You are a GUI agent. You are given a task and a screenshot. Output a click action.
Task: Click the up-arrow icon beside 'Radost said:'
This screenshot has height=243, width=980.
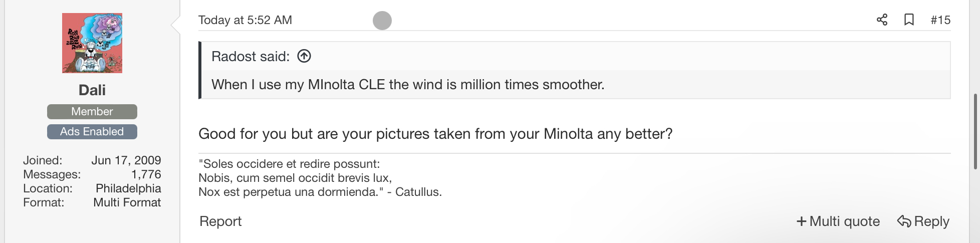tap(304, 56)
